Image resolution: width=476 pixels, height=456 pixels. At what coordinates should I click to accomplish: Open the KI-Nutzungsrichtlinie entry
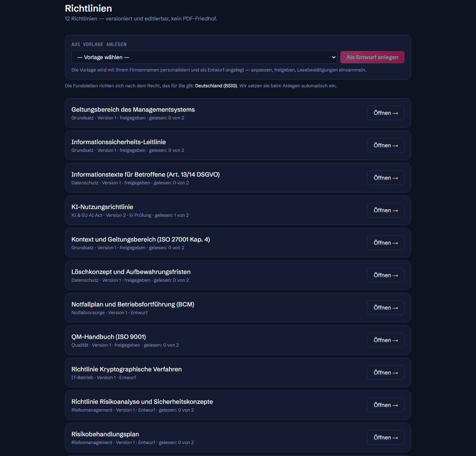tap(386, 210)
